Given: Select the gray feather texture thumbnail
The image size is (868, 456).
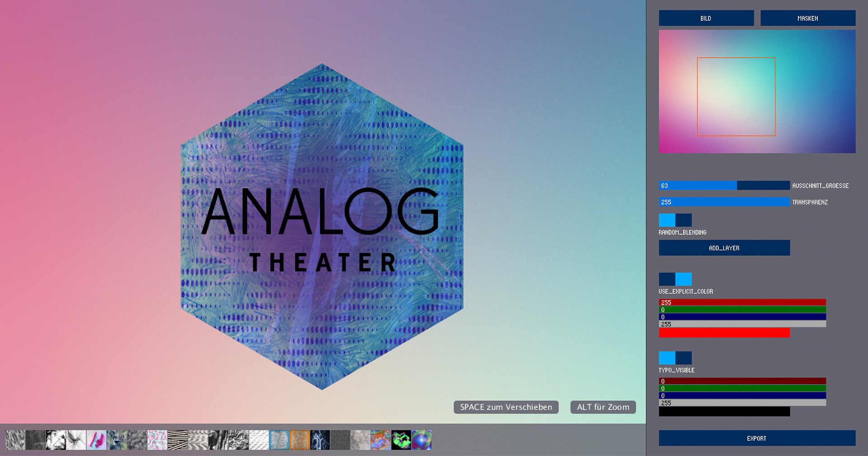Looking at the screenshot, I should click(x=15, y=440).
